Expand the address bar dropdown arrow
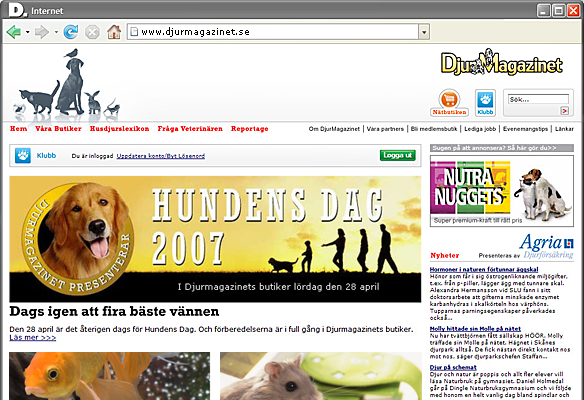 tap(424, 32)
